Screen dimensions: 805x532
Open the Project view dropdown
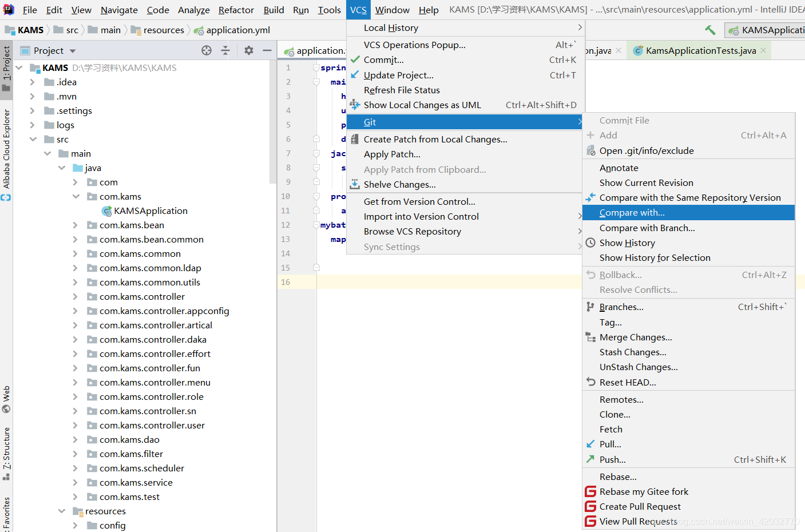73,51
